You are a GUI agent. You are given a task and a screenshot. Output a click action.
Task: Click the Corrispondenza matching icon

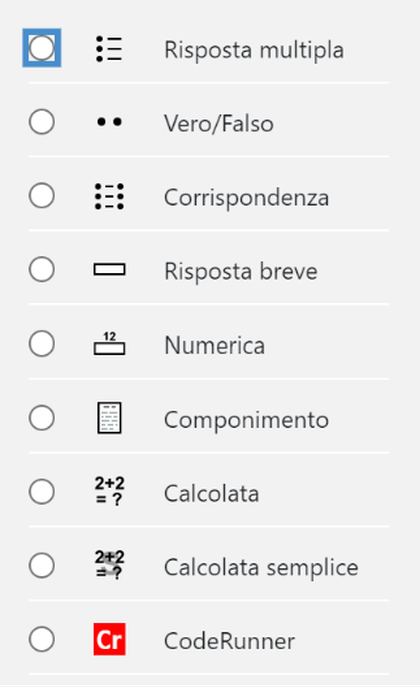pos(109,196)
